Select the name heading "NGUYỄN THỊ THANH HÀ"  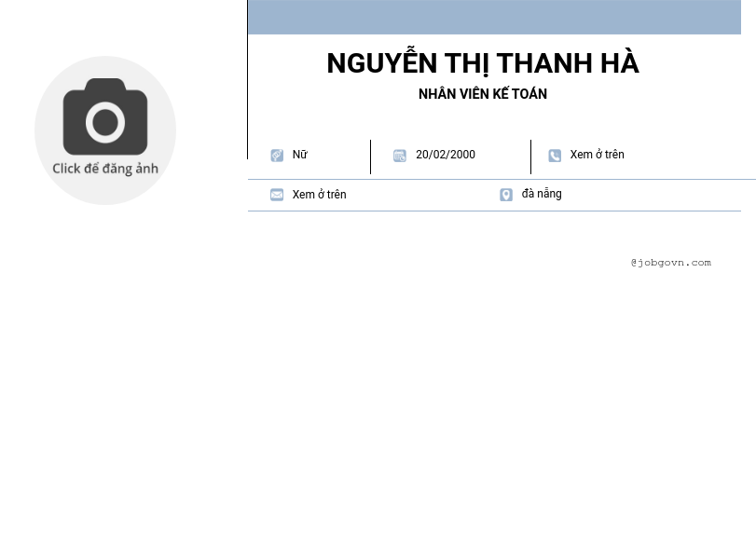[x=482, y=63]
